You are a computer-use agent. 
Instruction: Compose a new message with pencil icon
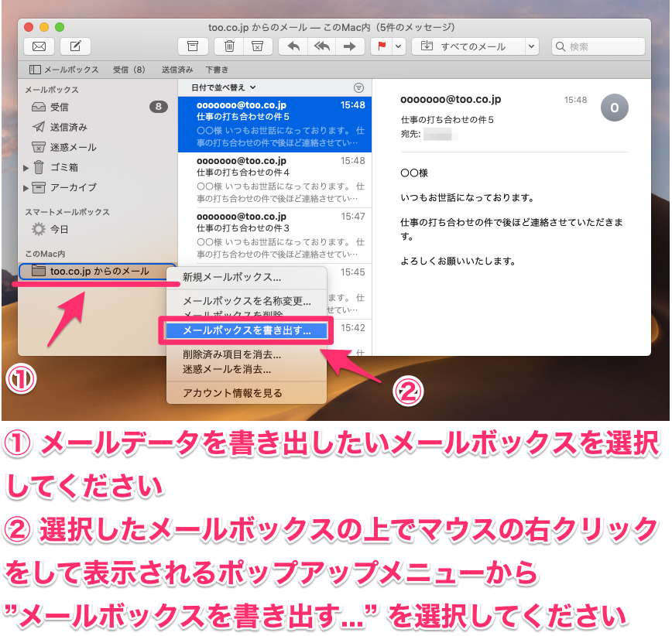(x=75, y=46)
